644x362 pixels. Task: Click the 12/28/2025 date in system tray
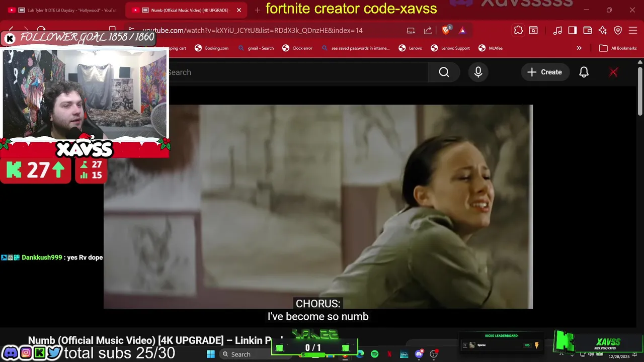coord(619,356)
